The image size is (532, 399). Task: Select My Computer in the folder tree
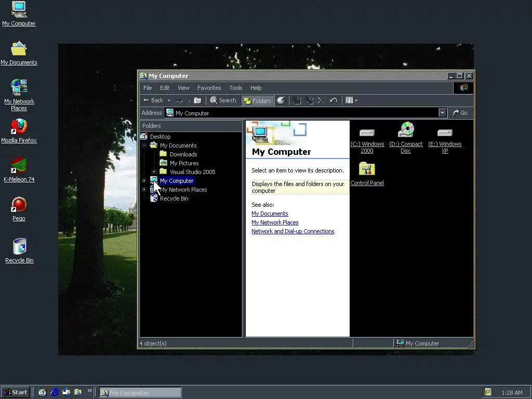pyautogui.click(x=177, y=181)
